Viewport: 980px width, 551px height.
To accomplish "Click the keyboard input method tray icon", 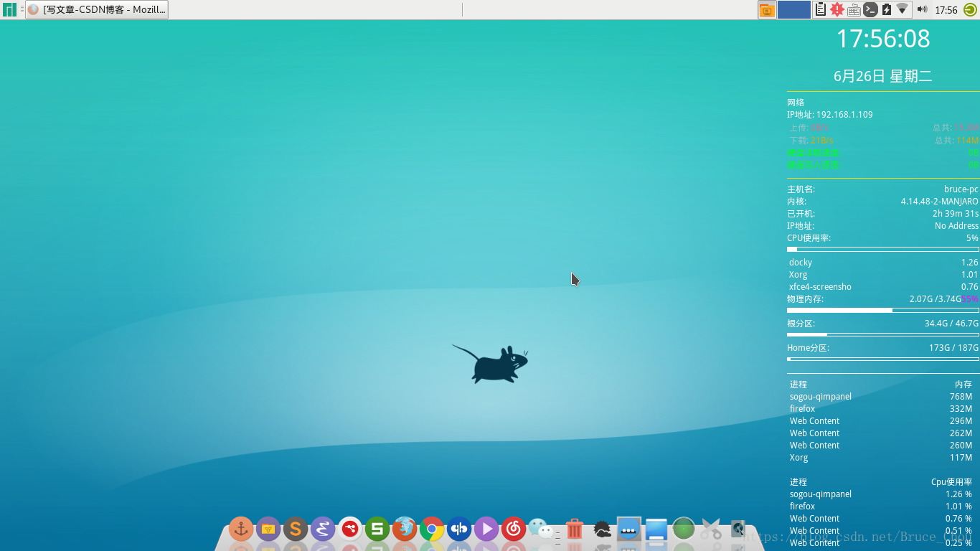I will point(854,10).
